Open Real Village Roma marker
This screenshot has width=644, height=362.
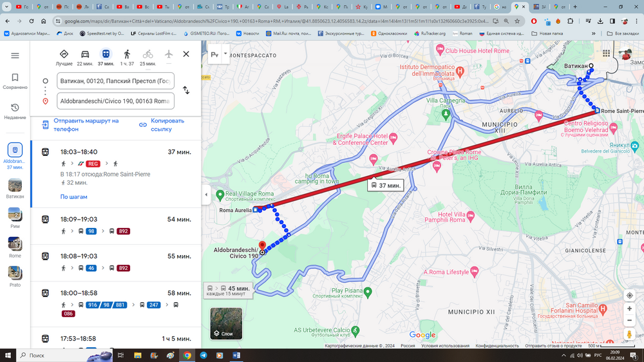click(x=220, y=195)
